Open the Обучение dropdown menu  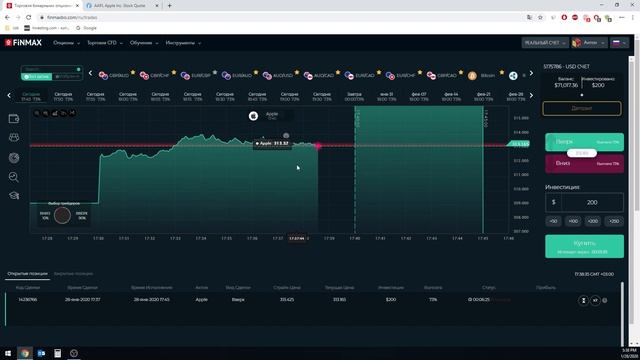(x=144, y=43)
